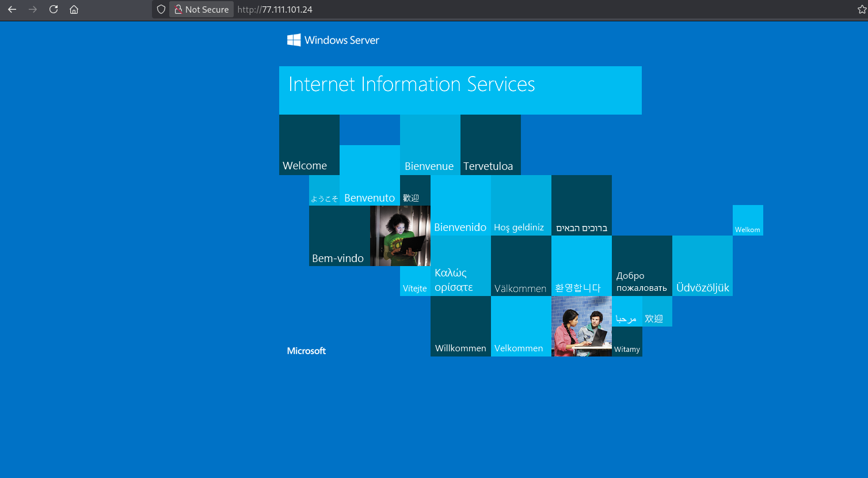Select the Hoş geldiniz tile
The image size is (868, 478).
pyautogui.click(x=521, y=205)
